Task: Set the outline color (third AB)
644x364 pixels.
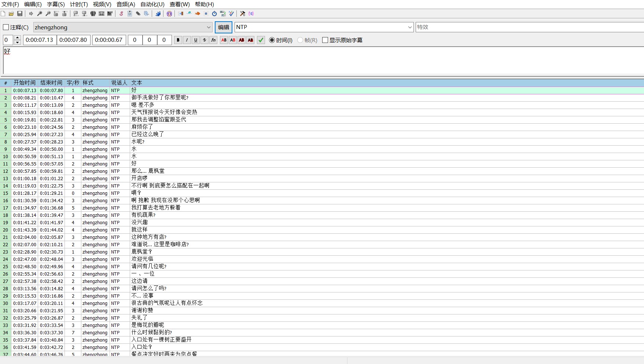Action: 242,40
